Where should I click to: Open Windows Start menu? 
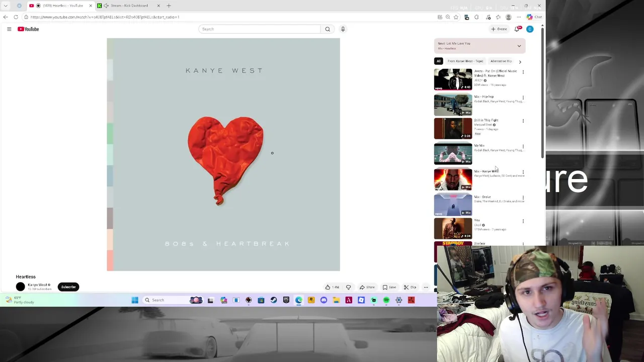tap(135, 300)
